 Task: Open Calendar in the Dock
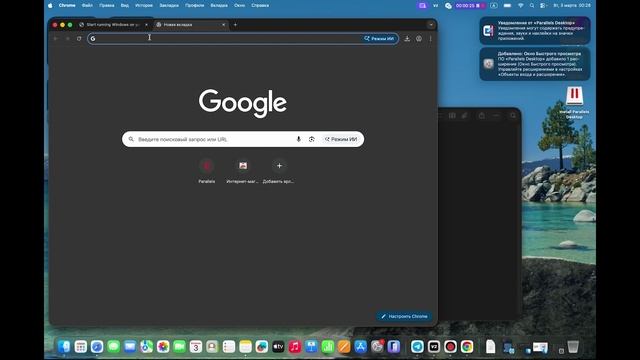coord(196,347)
